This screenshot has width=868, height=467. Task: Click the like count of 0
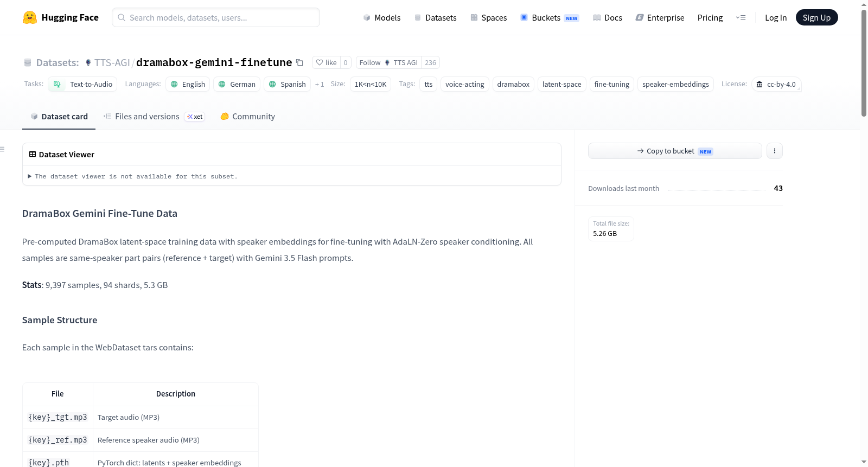point(346,62)
